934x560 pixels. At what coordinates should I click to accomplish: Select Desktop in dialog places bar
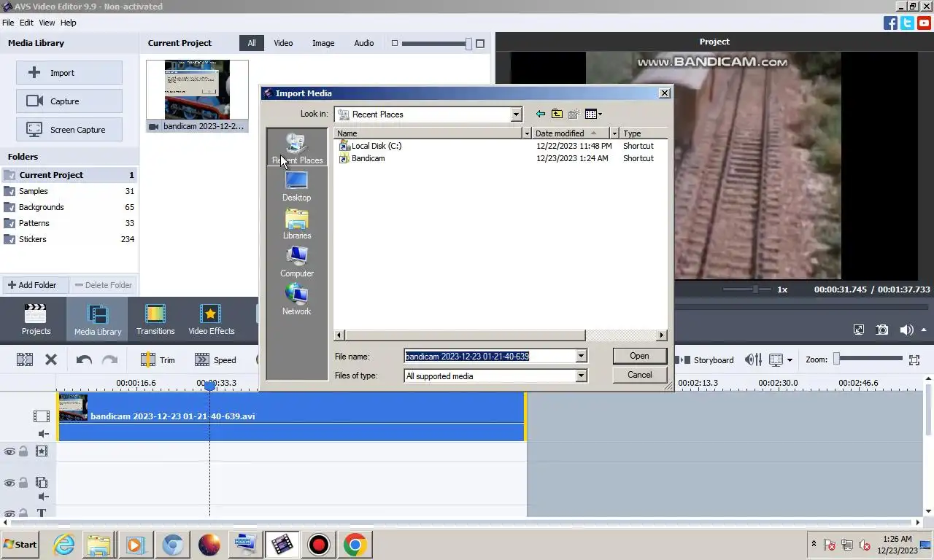point(296,187)
